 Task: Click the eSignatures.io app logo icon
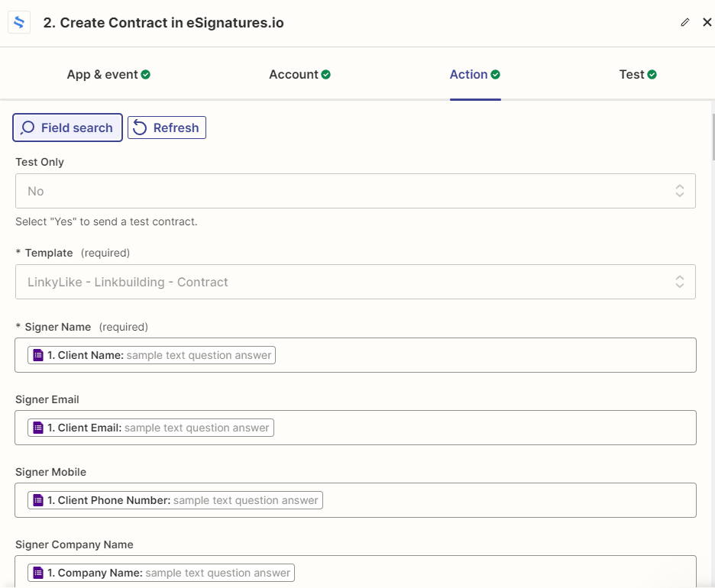(x=19, y=22)
